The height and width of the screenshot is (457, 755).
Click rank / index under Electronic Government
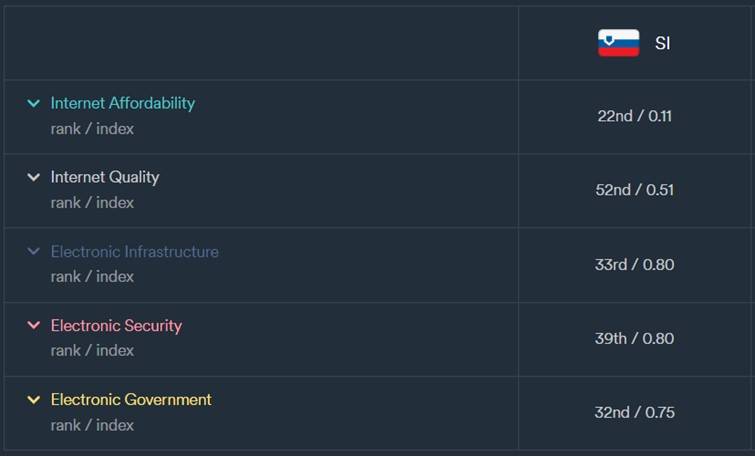[92, 425]
